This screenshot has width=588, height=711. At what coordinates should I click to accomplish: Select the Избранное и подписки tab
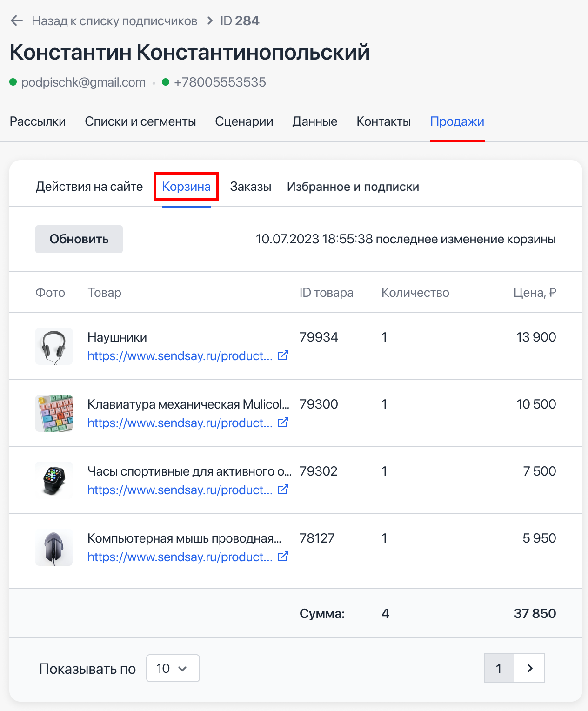click(x=353, y=187)
